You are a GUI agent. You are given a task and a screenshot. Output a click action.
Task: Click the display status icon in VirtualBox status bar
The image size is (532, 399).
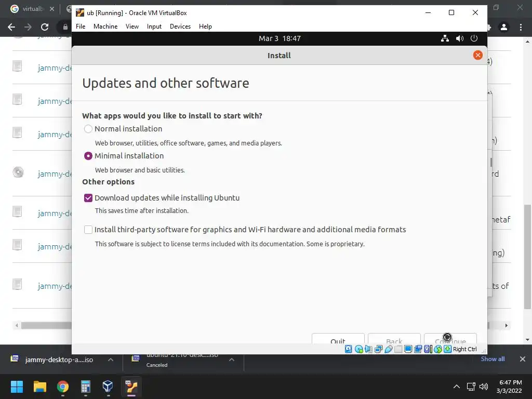(408, 349)
